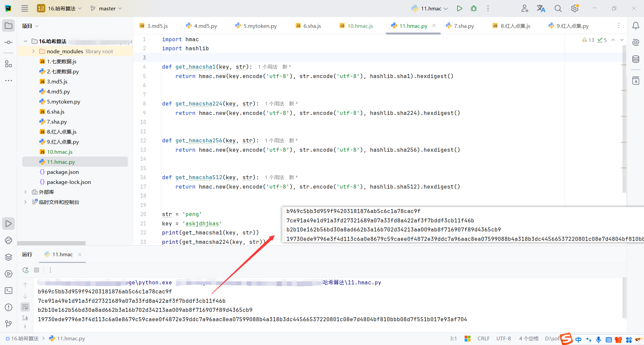Open Python Packages tool window
This screenshot has height=345, width=644.
coord(8,257)
